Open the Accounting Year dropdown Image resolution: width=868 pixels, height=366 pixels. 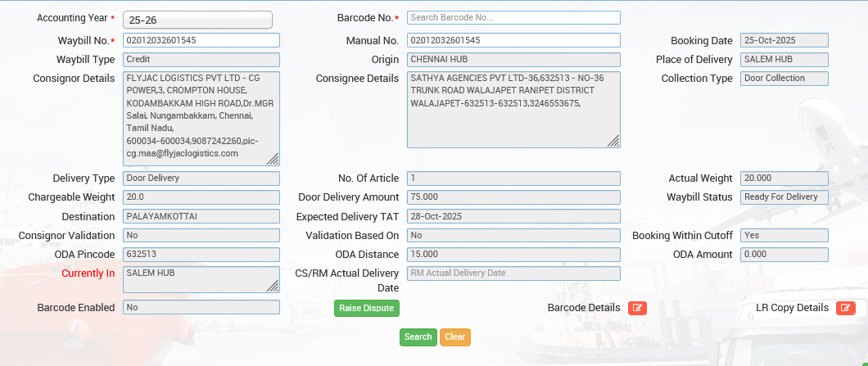point(197,20)
